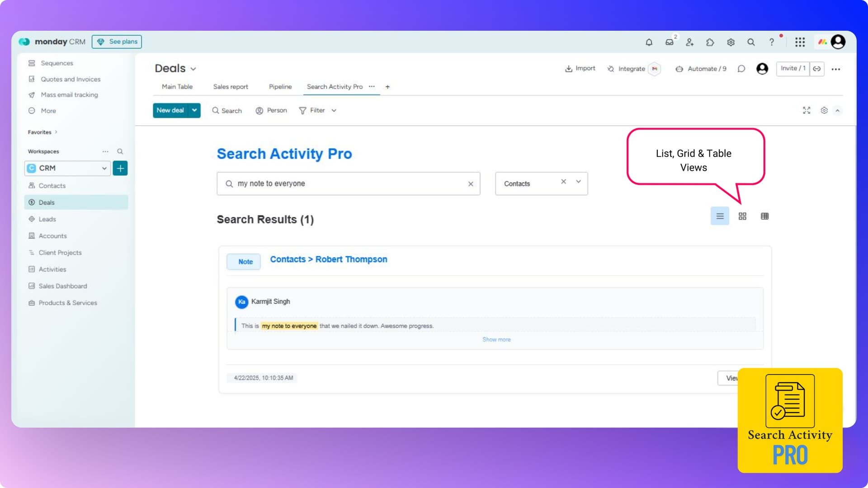Open the New deal dropdown arrow
Image resolution: width=868 pixels, height=488 pixels.
(194, 110)
